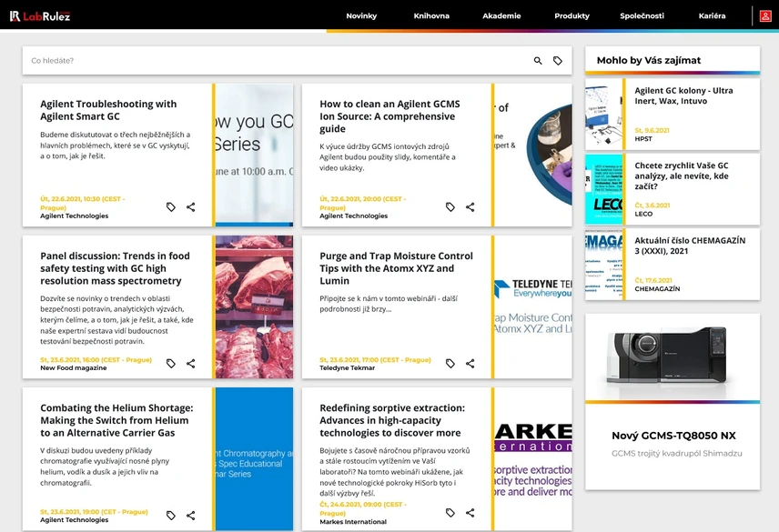The height and width of the screenshot is (532, 779).
Task: Share the Redefining sorptive extraction webinar
Action: (470, 513)
